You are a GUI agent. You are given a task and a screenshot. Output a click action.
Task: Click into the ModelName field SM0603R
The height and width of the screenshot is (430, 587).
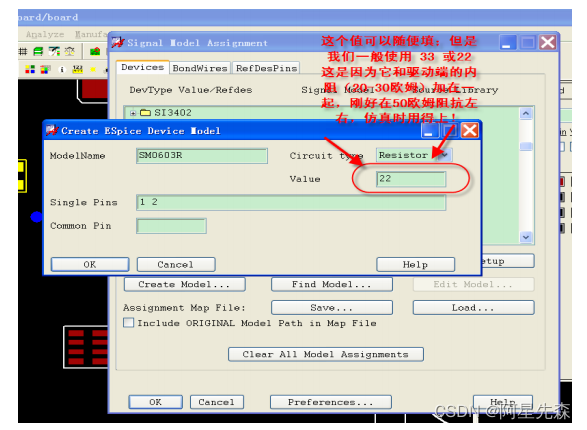click(202, 156)
